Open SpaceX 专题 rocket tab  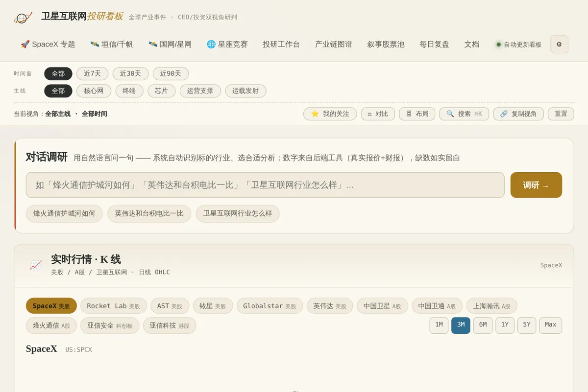click(x=48, y=44)
